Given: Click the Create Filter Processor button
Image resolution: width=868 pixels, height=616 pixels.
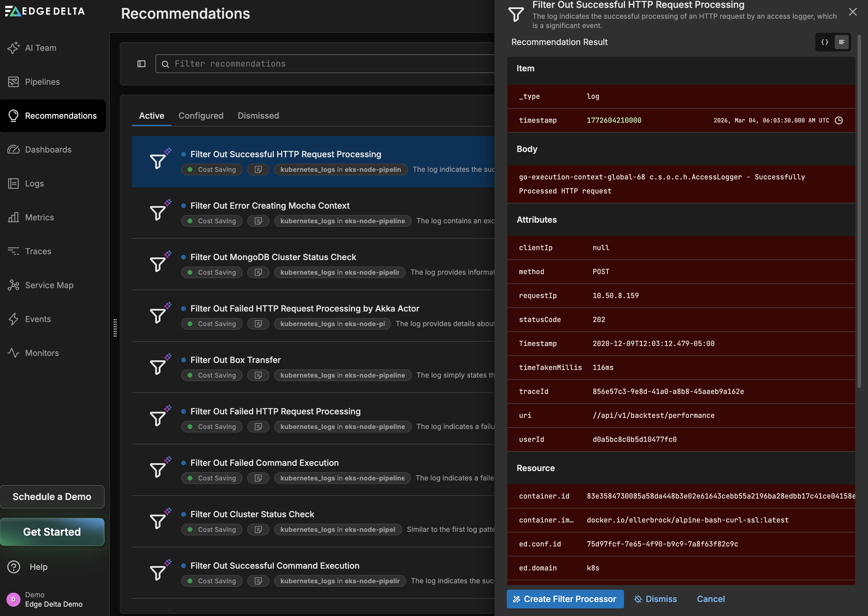Looking at the screenshot, I should point(565,599).
